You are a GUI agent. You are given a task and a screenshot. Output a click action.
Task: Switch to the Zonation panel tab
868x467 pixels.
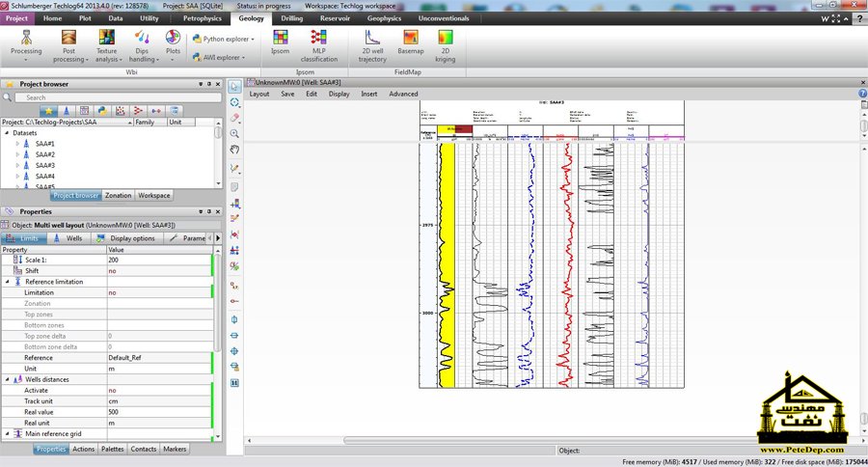pos(118,196)
